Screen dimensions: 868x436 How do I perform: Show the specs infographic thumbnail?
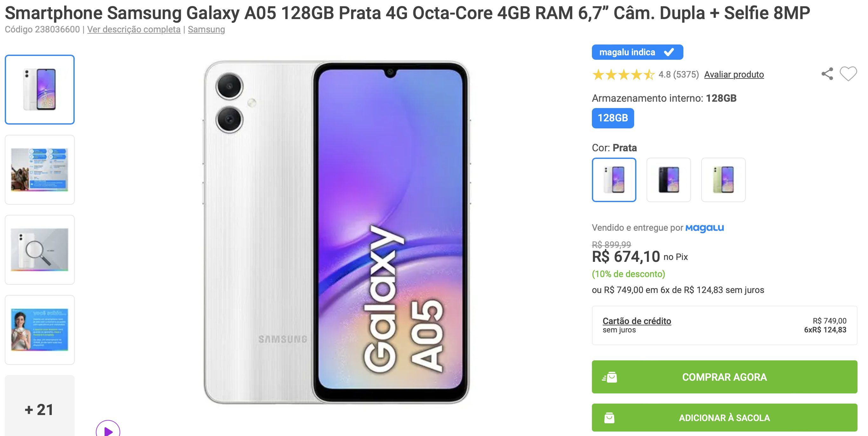39,170
